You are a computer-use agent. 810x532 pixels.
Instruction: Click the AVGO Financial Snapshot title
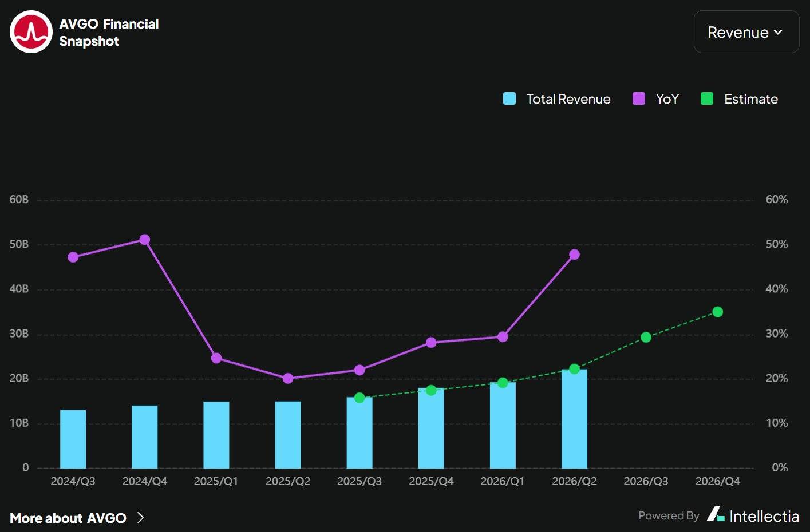tap(109, 33)
